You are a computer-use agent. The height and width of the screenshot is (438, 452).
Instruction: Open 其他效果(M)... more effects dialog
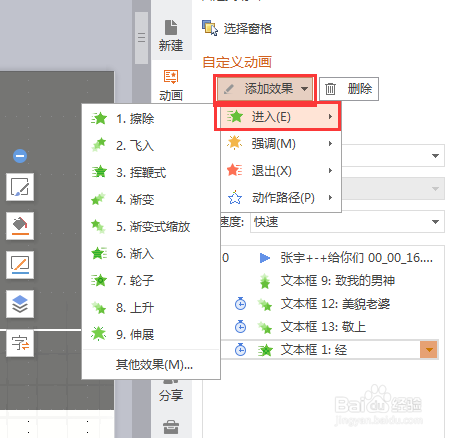(x=151, y=365)
